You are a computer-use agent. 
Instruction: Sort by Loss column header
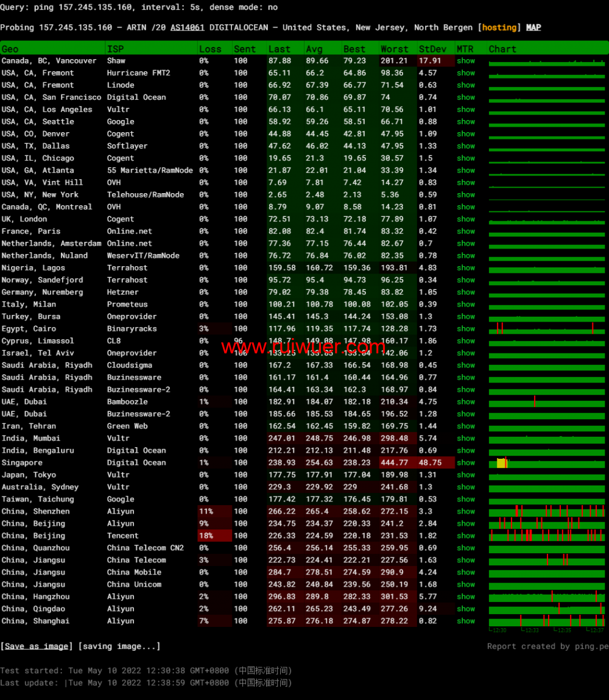211,49
